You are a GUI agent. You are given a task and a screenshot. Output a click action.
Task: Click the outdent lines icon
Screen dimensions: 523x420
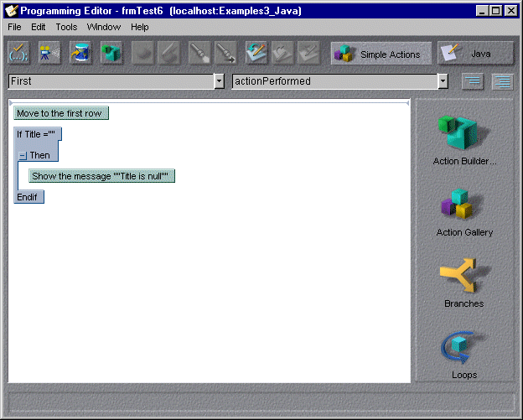tap(473, 81)
